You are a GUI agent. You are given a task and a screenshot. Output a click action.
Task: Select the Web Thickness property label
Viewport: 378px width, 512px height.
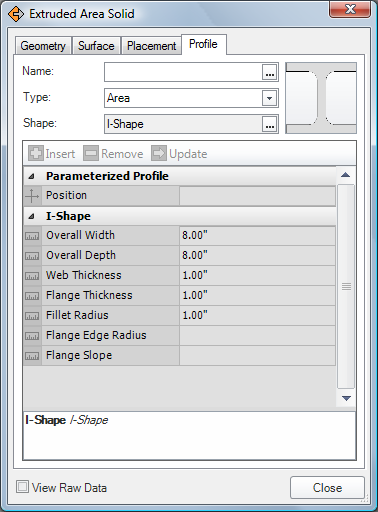(x=84, y=275)
